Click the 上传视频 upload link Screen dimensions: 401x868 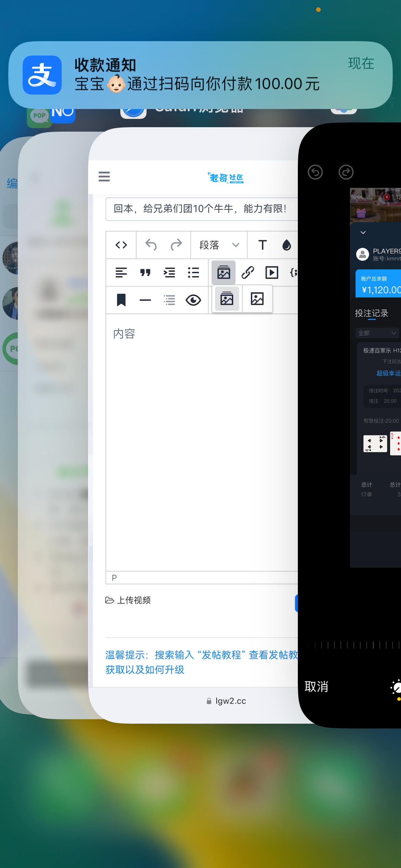coord(128,600)
